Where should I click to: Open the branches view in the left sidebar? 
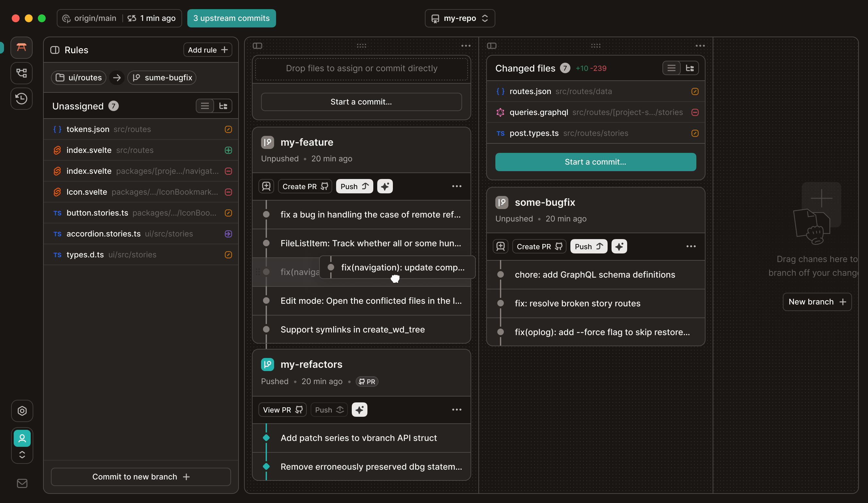click(21, 73)
